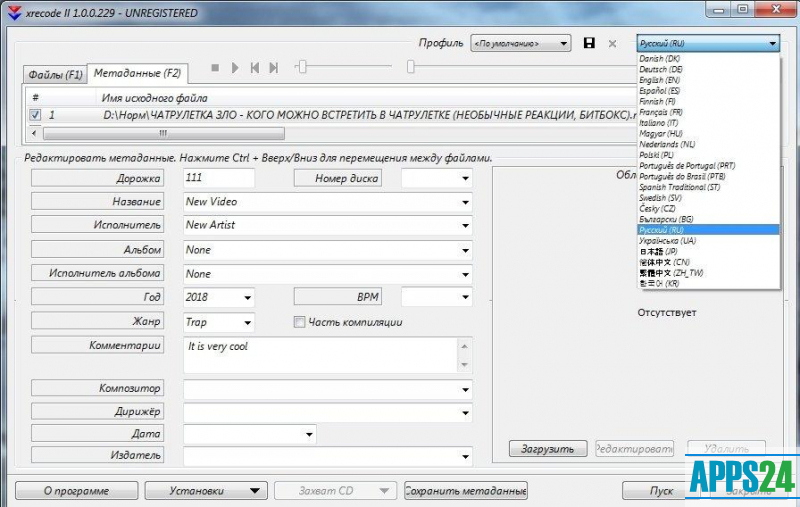The height and width of the screenshot is (507, 800).
Task: Select Українська (UA) language
Action: tap(709, 241)
